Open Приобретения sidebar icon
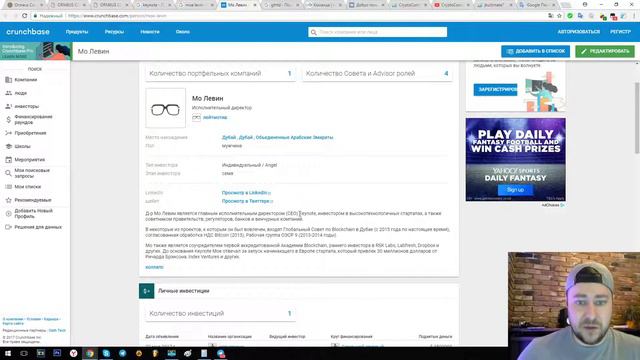Viewport: 640px width, 360px height. click(9, 133)
